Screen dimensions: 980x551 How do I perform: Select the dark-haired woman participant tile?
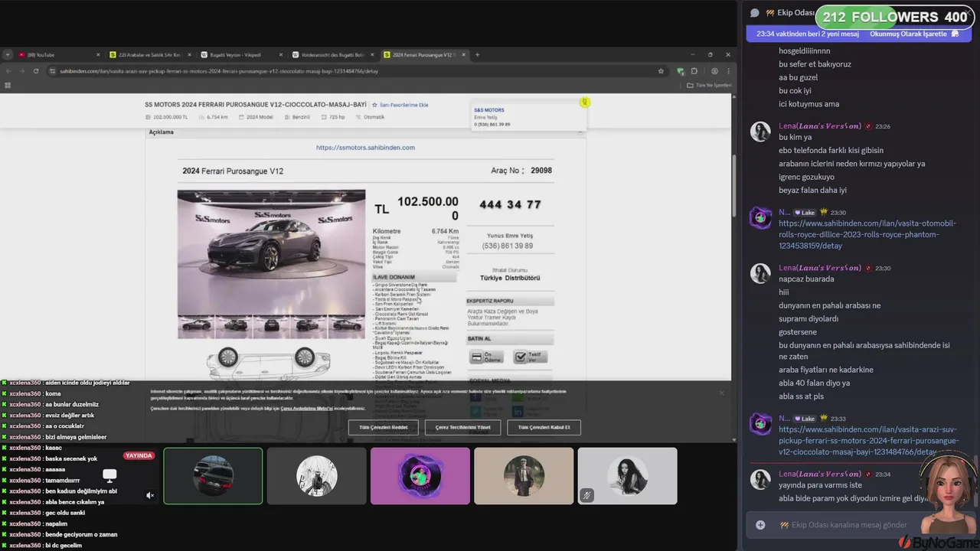(627, 476)
